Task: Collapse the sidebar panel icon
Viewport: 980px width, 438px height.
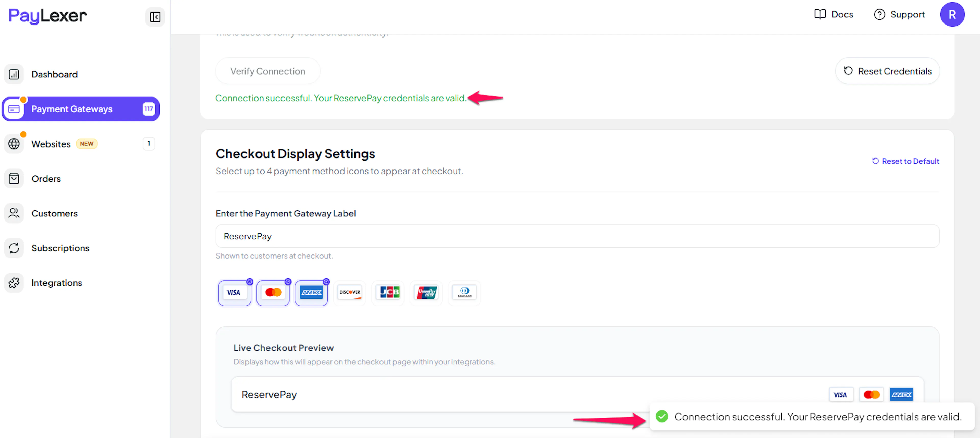Action: click(x=155, y=17)
